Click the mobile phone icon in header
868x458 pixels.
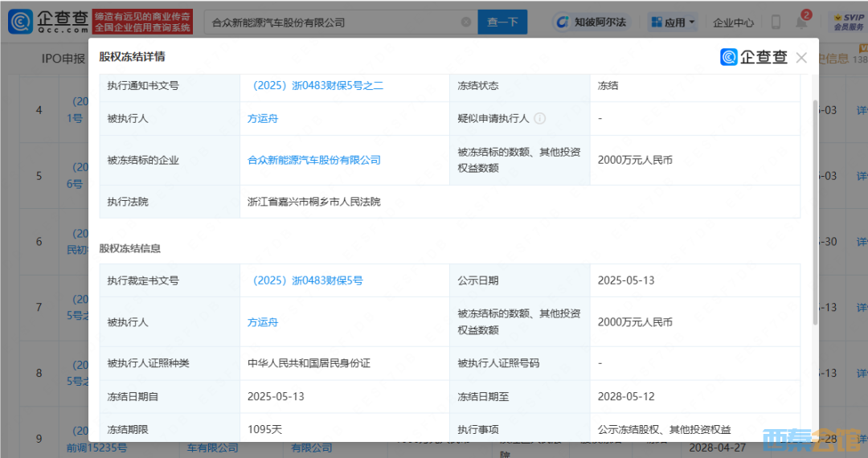pyautogui.click(x=776, y=22)
